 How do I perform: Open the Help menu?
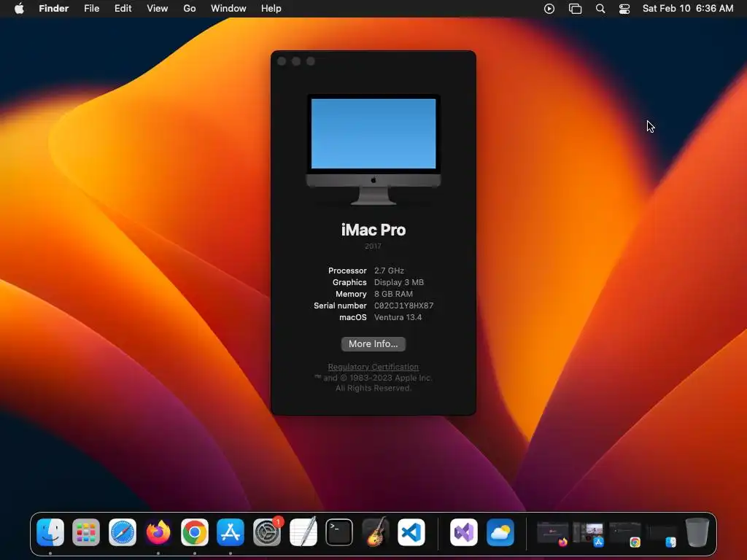pyautogui.click(x=271, y=9)
